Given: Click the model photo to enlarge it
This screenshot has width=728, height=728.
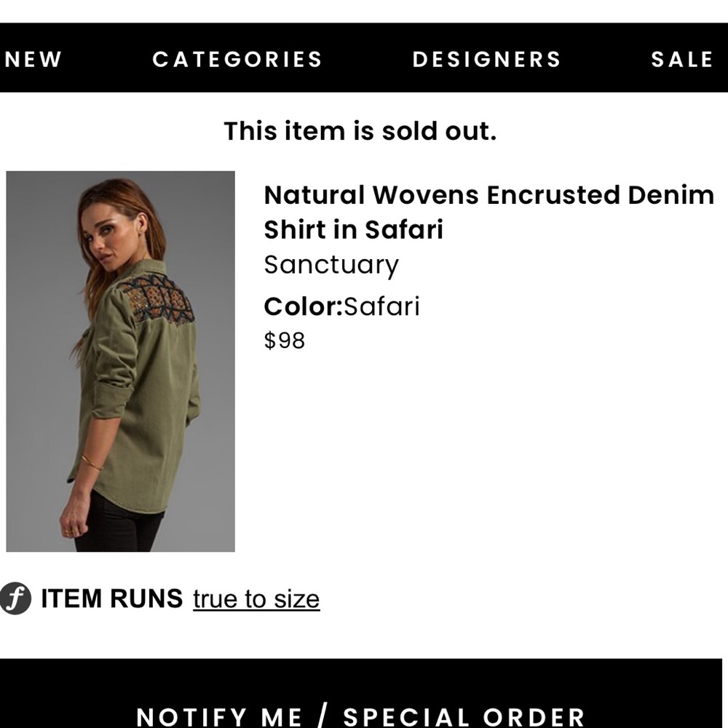Looking at the screenshot, I should coord(121,360).
